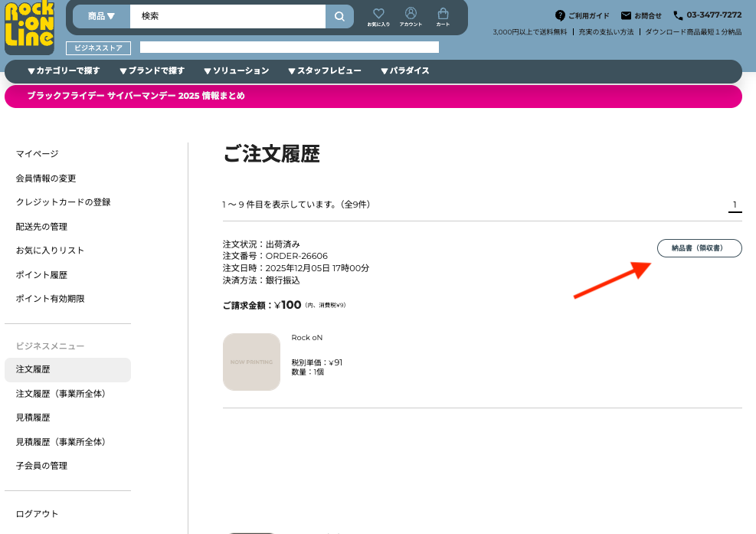Click the Rock oN Line logo
Screen dimensions: 756x534
coord(29,28)
